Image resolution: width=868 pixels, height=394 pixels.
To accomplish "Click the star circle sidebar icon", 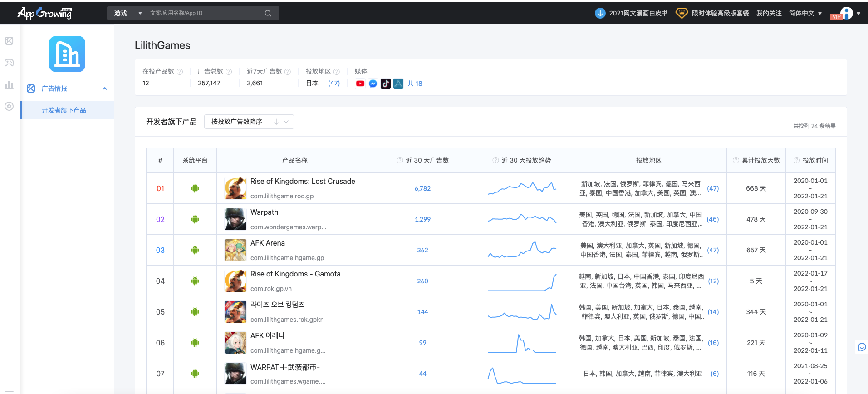I will coord(9,106).
